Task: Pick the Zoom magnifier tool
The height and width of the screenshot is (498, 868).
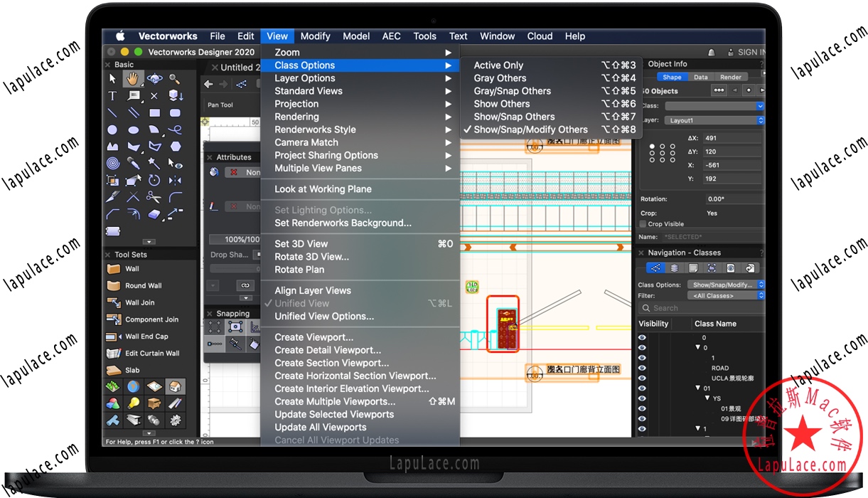Action: click(x=175, y=79)
